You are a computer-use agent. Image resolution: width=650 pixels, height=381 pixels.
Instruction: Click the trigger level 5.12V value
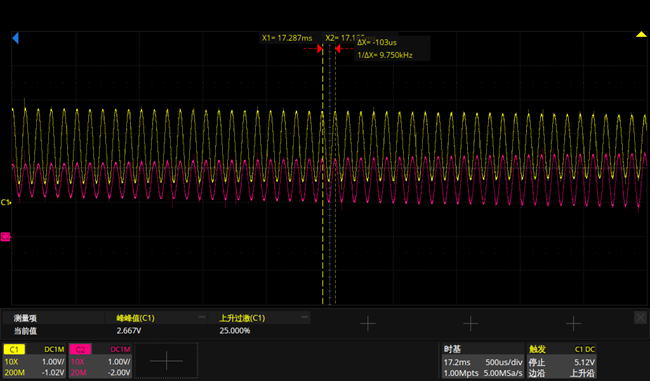585,362
